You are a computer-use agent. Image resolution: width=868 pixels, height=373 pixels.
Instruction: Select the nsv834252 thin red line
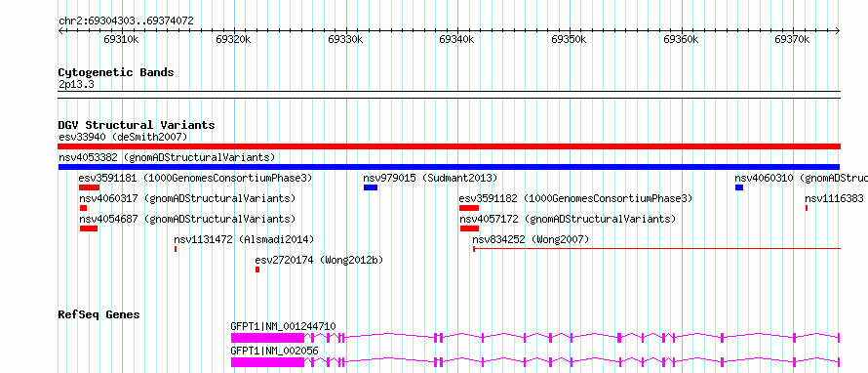pyautogui.click(x=656, y=249)
